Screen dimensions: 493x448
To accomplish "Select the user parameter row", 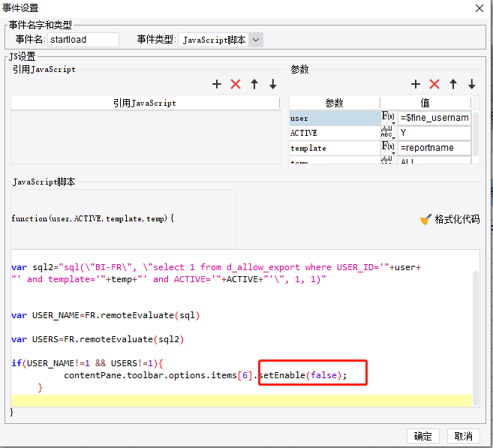I will point(335,119).
